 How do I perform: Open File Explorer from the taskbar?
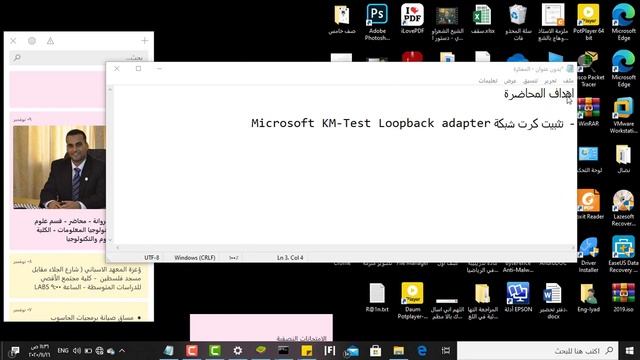point(399,351)
